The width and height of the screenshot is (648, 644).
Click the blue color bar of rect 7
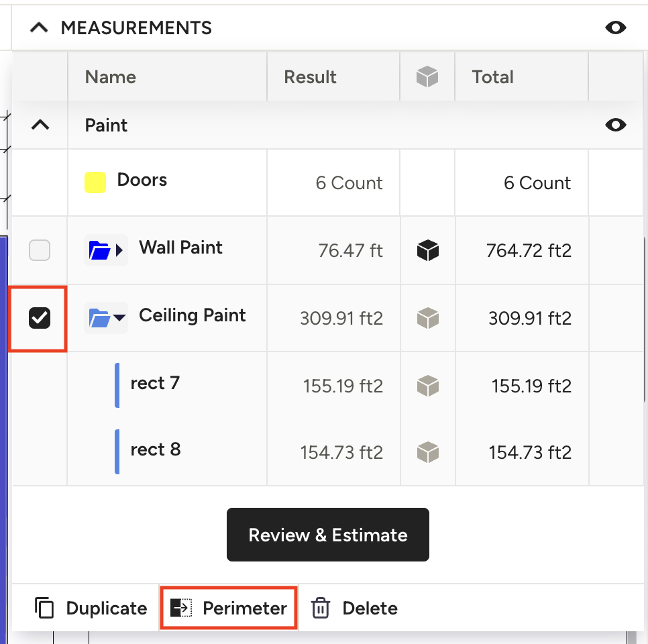click(x=117, y=385)
